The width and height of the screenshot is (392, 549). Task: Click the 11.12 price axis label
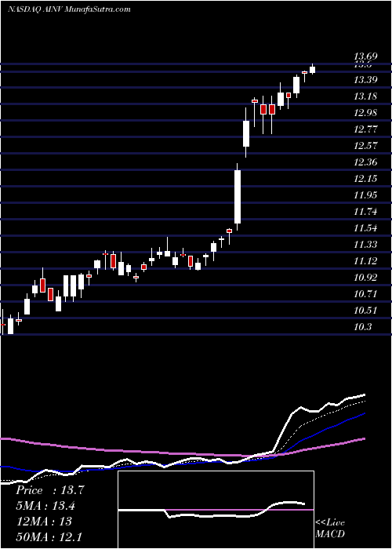[x=365, y=261]
